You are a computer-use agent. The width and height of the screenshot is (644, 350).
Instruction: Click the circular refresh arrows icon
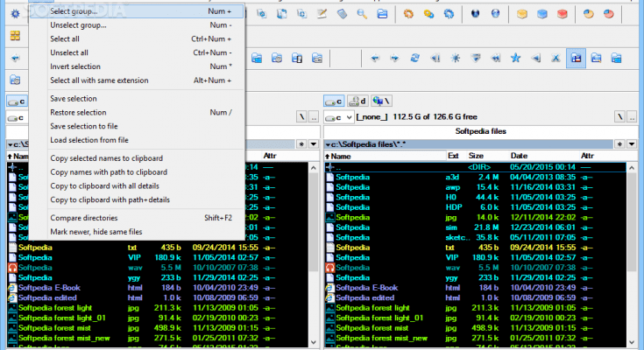click(414, 58)
